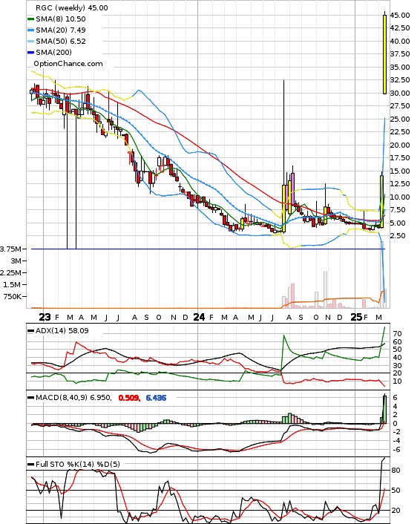Click the dark blue SMA(200) legend swatch
The width and height of the screenshot is (420, 524).
[x=30, y=53]
